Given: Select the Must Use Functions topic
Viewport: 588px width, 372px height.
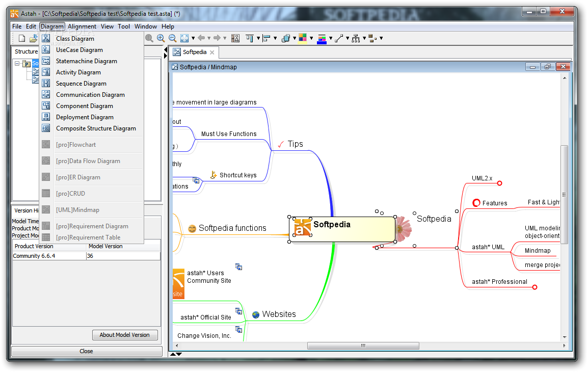Looking at the screenshot, I should tap(229, 134).
